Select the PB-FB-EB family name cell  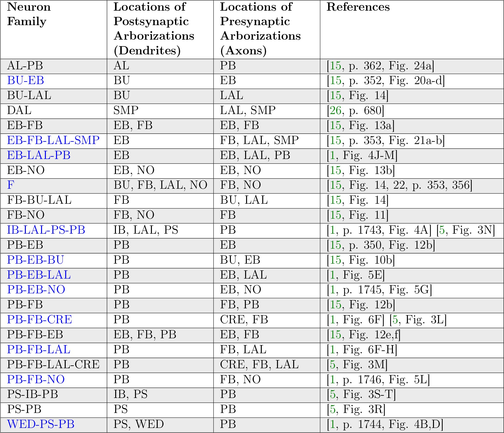coord(54,335)
